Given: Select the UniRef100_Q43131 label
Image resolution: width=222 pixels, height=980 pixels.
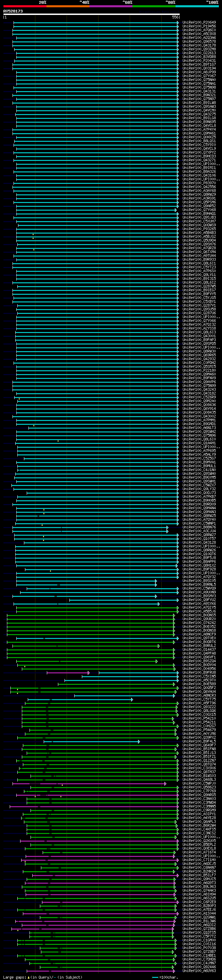Looking at the screenshot, I should point(199,91).
